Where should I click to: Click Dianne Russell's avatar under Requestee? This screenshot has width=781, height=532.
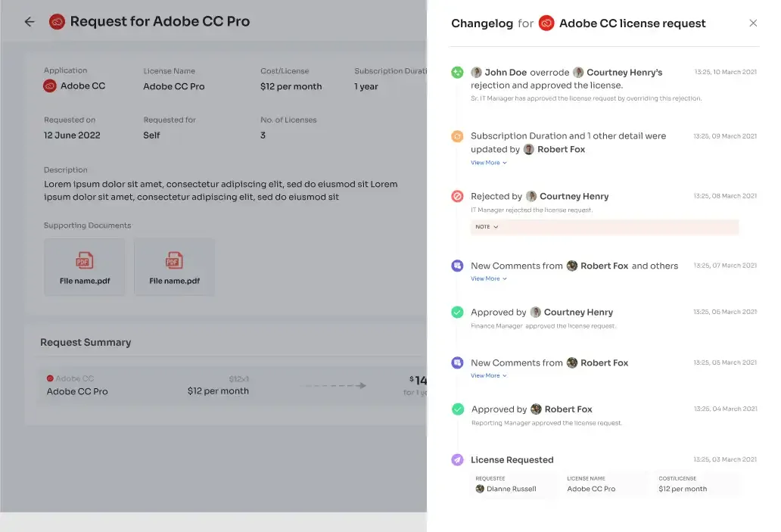[x=480, y=489]
